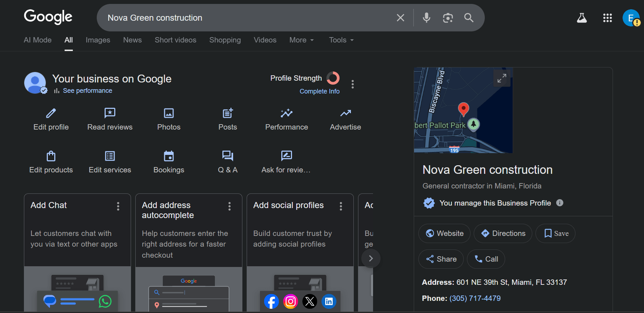The image size is (644, 313).
Task: Click the 'Your business on Google' heading
Action: coord(112,79)
